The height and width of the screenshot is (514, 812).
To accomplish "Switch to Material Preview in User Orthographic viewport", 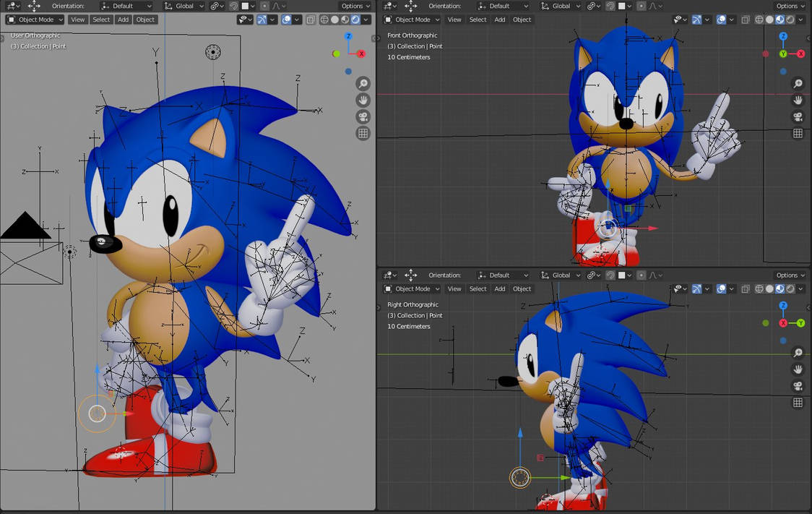I will [x=345, y=20].
